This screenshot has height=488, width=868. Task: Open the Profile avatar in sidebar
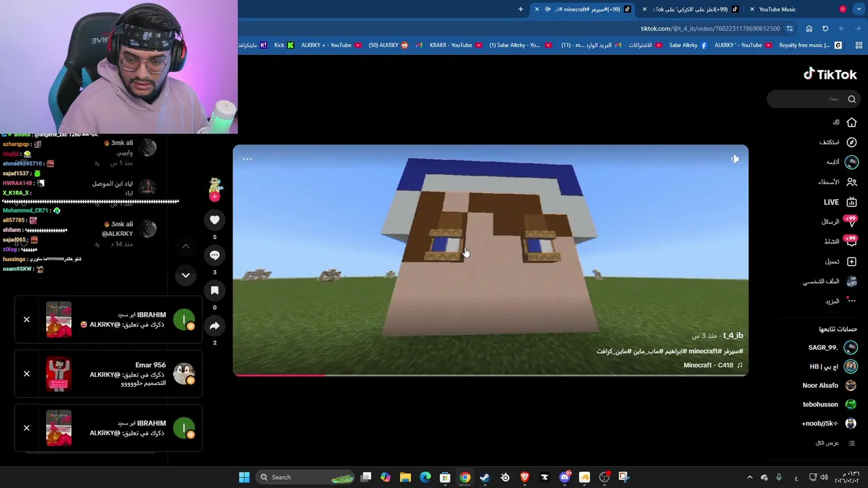852,281
